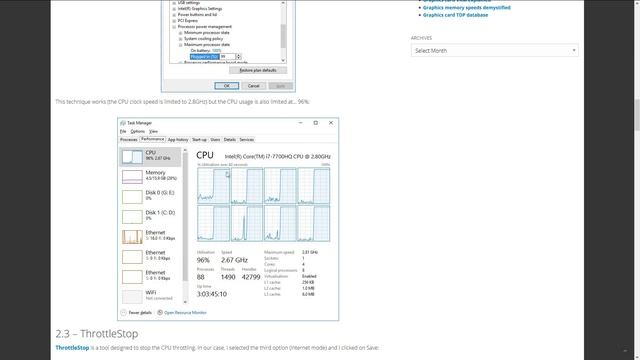The width and height of the screenshot is (640, 360).
Task: Expand the System cooling policy node
Action: point(180,38)
